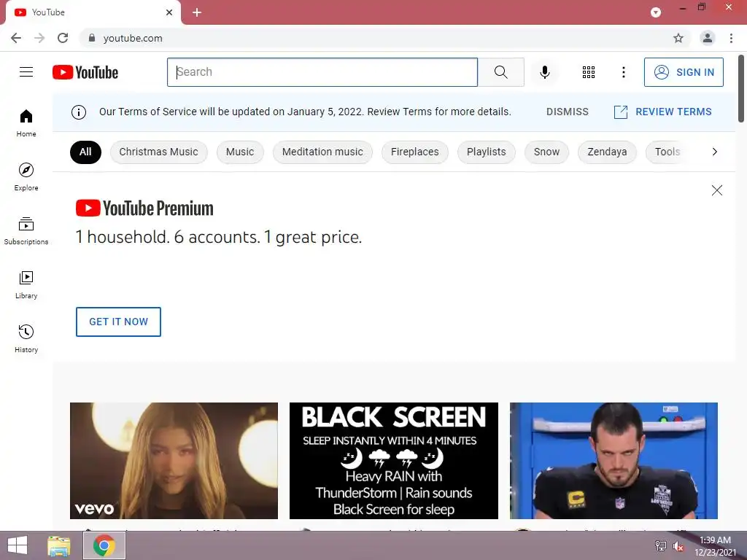Select the Tools chip

point(667,152)
